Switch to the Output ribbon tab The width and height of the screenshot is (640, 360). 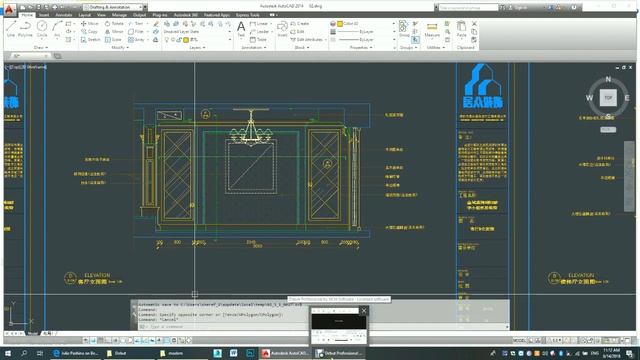click(x=139, y=15)
